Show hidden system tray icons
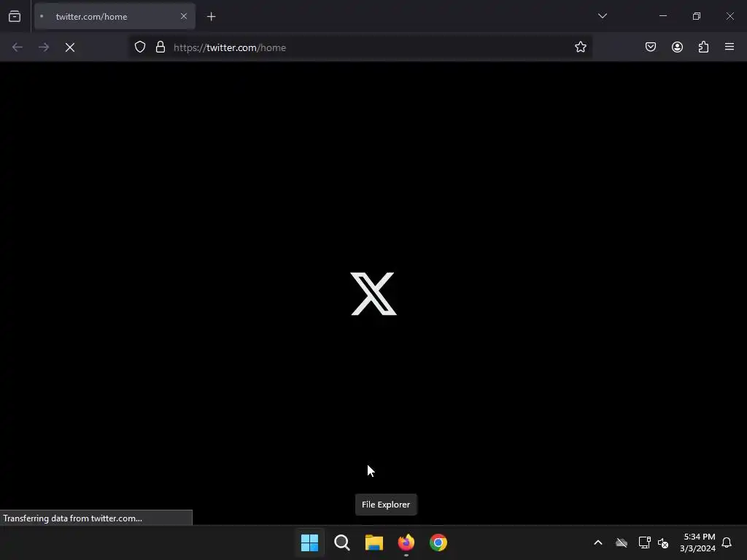Screen dimensions: 747x560 tap(598, 542)
